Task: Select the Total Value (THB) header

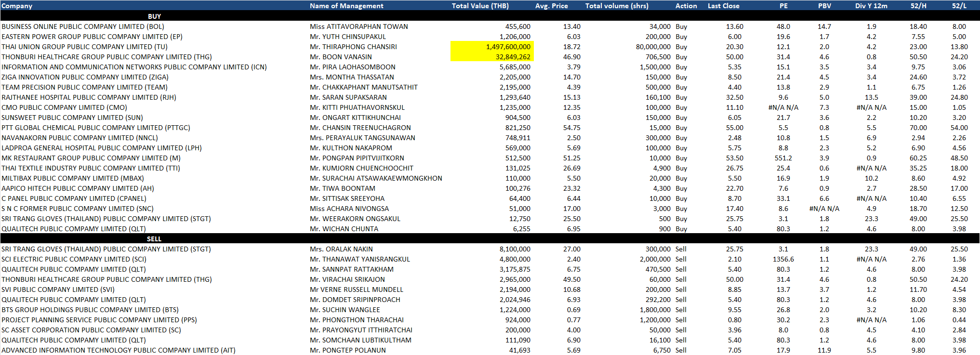Action: pyautogui.click(x=480, y=6)
